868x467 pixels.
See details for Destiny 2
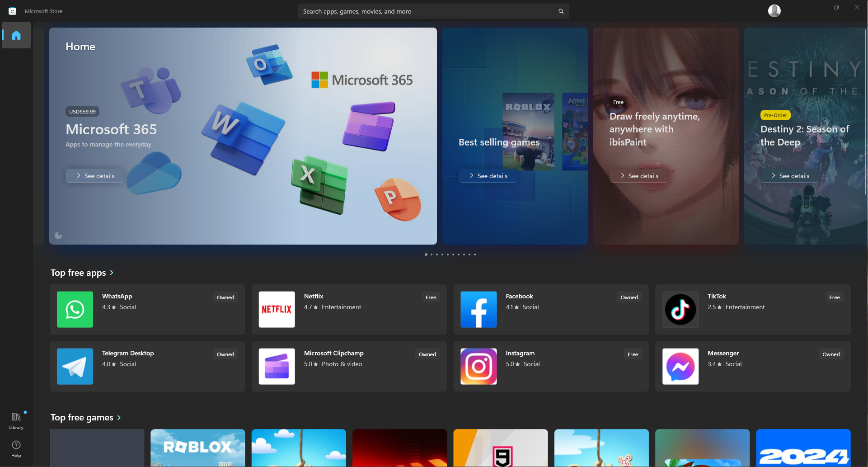tap(790, 176)
